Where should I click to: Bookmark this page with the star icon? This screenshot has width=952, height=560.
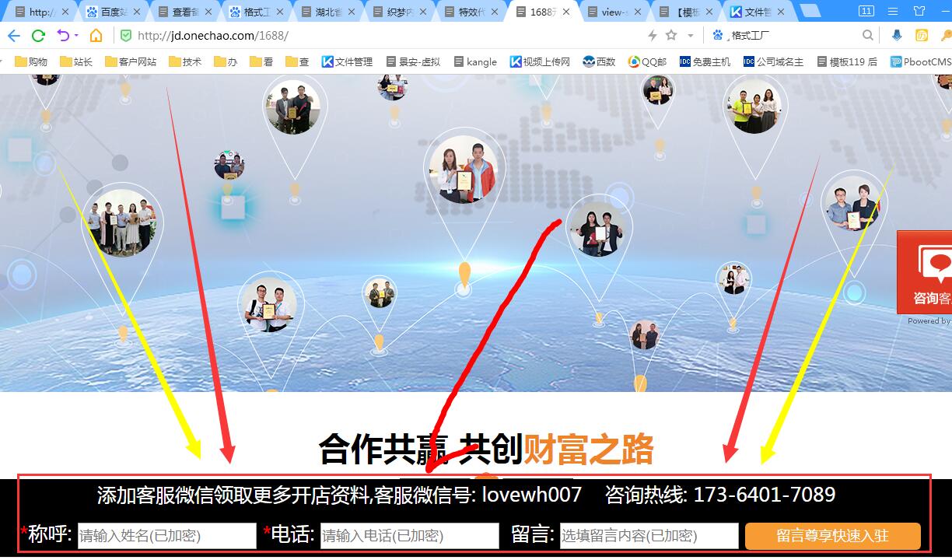(x=671, y=36)
